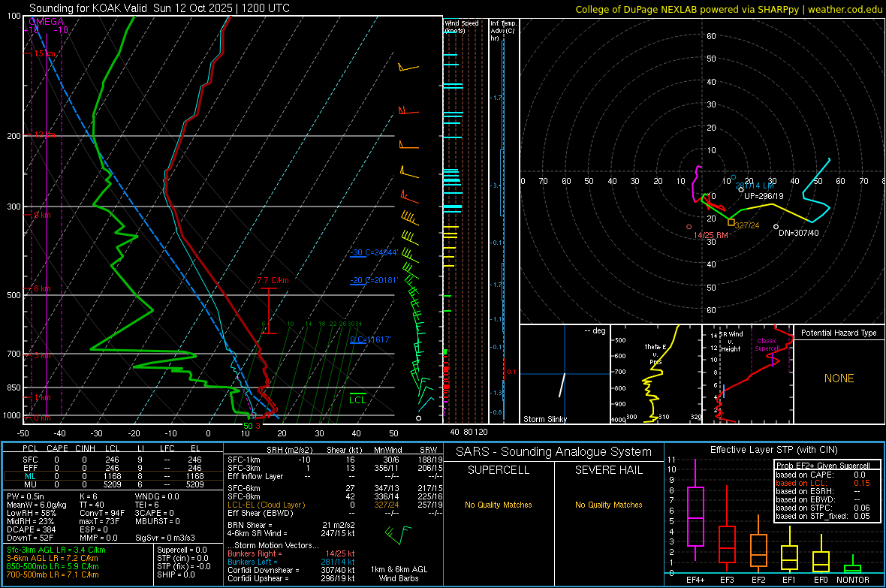Select the highlighted ML parcel row
The width and height of the screenshot is (886, 588).
click(113, 476)
